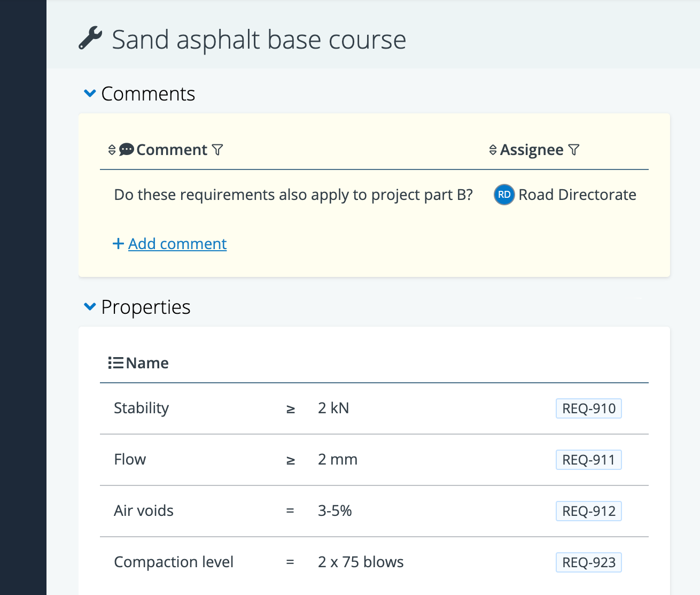
Task: Click the Name column header
Action: click(147, 364)
